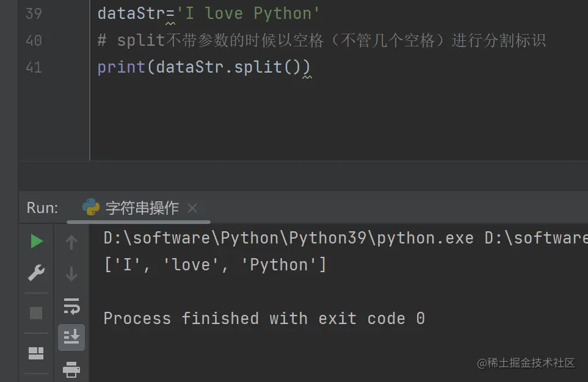Open run configuration with the wrench icon
The height and width of the screenshot is (382, 588).
(37, 273)
